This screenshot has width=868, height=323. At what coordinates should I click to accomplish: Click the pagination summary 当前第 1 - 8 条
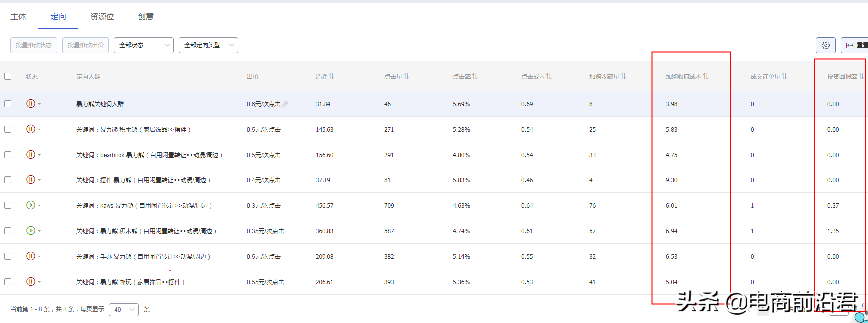pyautogui.click(x=30, y=309)
